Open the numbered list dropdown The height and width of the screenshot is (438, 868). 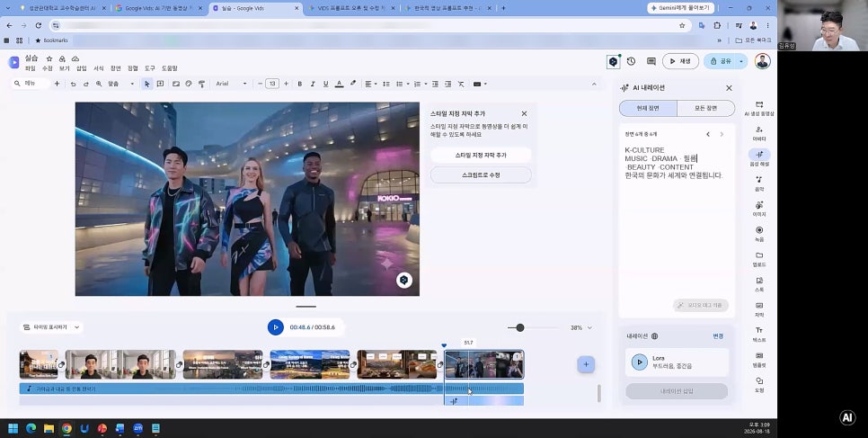[x=421, y=84]
